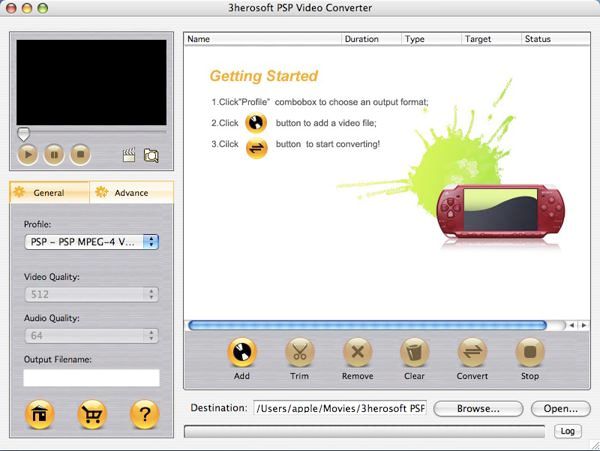Click the Type column header
The height and width of the screenshot is (451, 600).
[x=431, y=39]
